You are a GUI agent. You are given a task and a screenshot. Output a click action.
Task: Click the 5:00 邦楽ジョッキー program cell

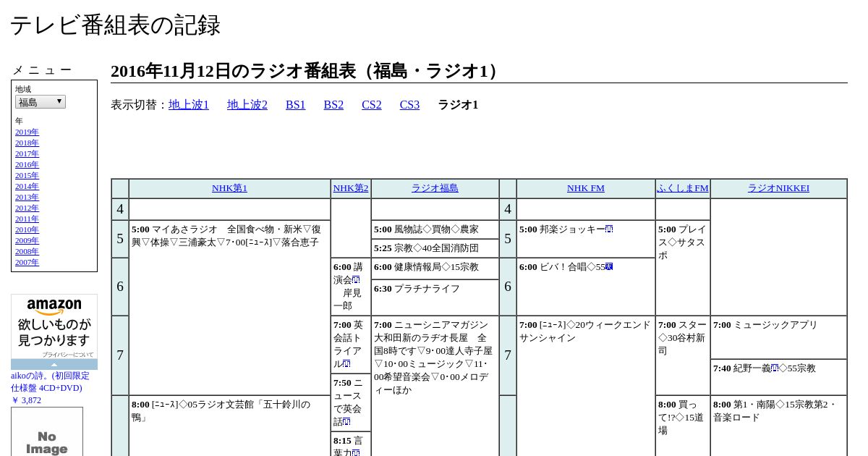click(x=586, y=239)
